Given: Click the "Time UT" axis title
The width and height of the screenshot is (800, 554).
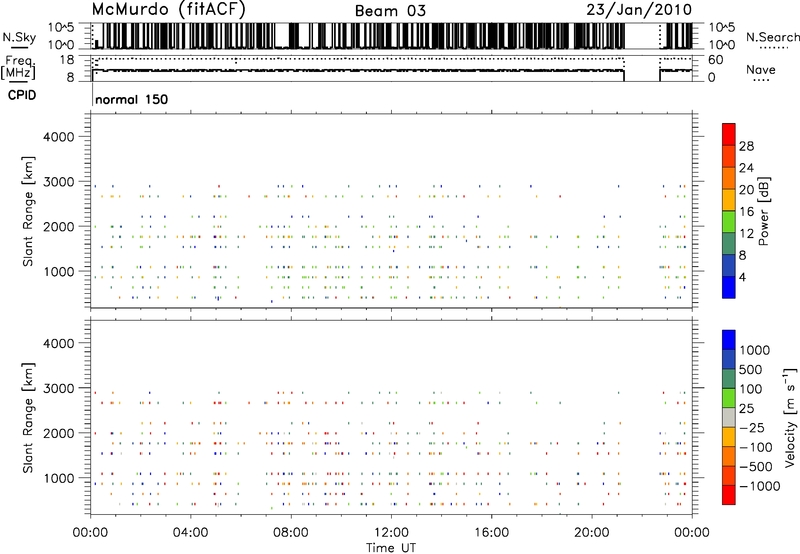Looking at the screenshot, I should pos(391,548).
